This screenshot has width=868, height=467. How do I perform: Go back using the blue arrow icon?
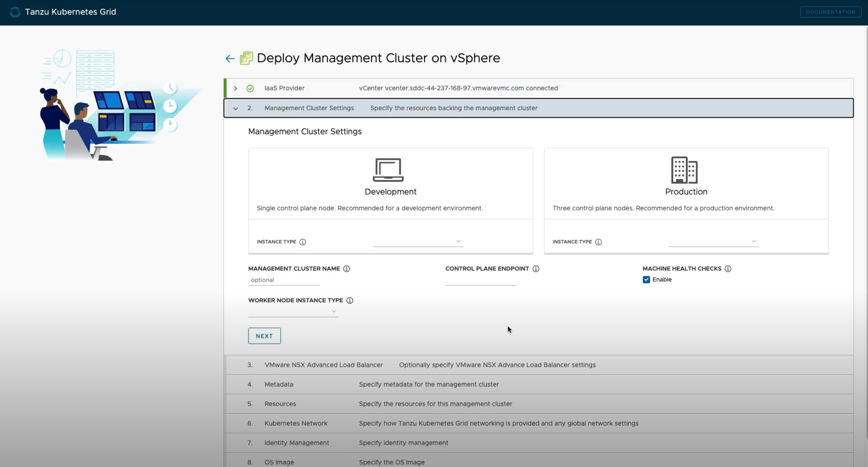230,59
